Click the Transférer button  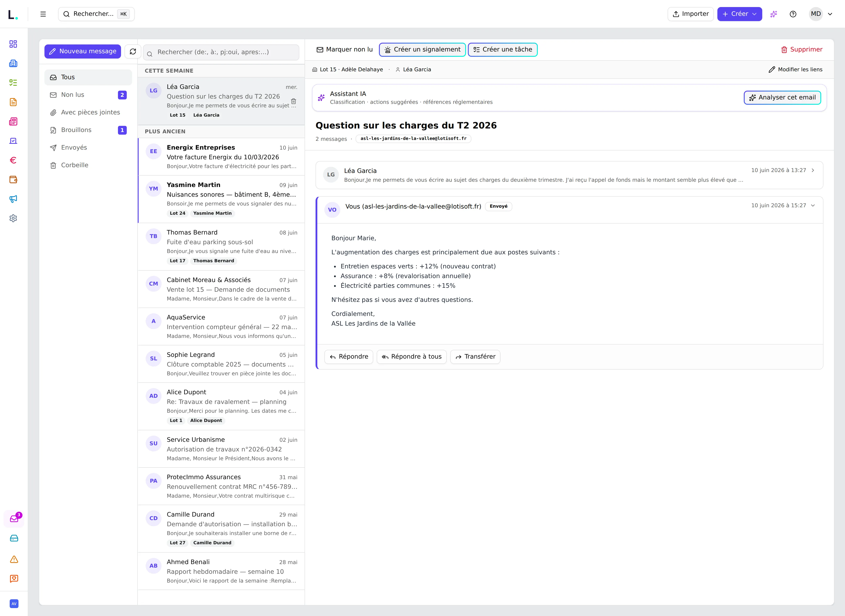[475, 357]
